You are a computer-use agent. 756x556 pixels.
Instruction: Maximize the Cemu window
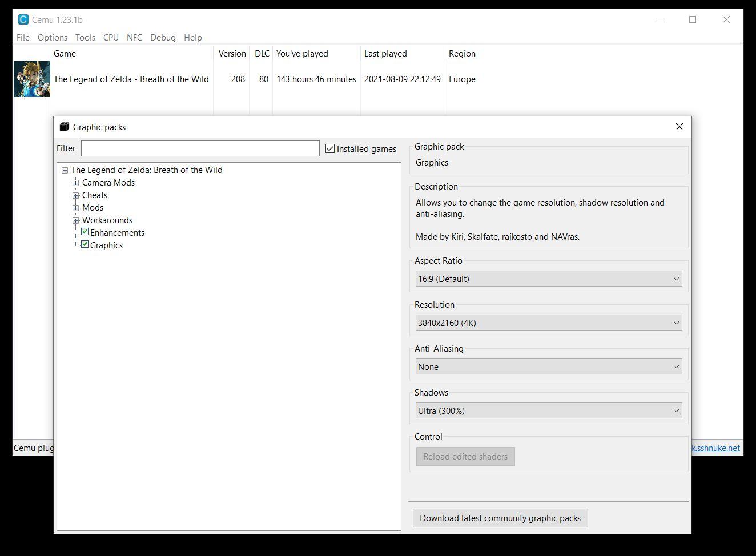[x=693, y=19]
